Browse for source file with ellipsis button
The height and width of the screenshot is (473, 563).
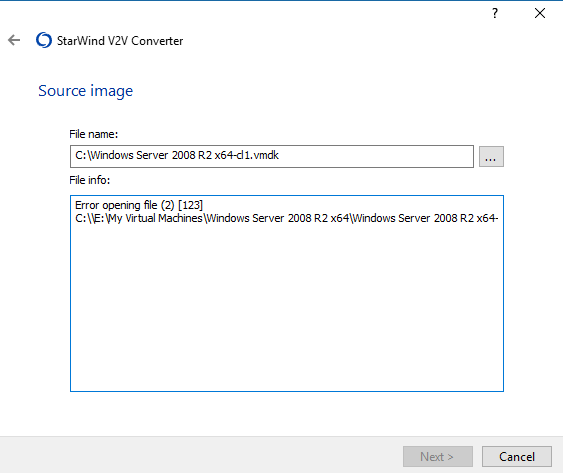(491, 157)
